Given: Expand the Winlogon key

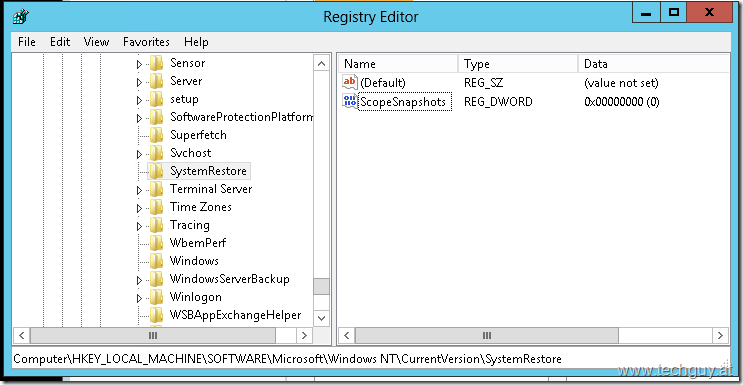Looking at the screenshot, I should 139,298.
